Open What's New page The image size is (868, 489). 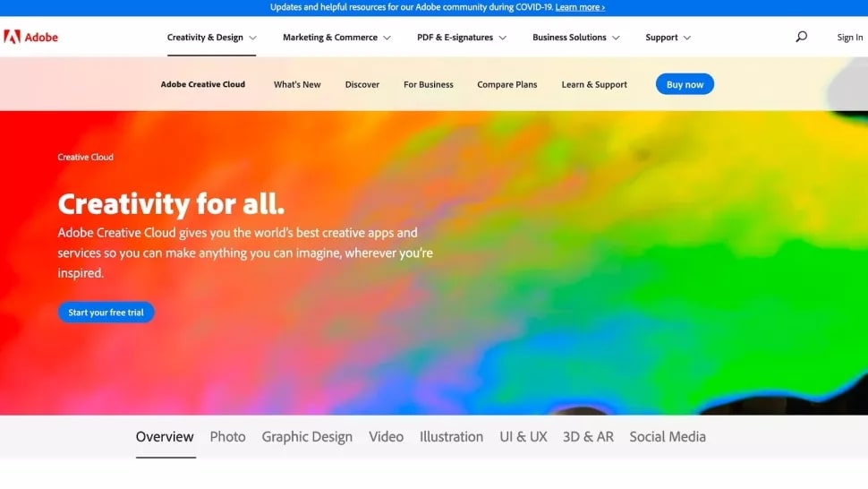click(297, 84)
